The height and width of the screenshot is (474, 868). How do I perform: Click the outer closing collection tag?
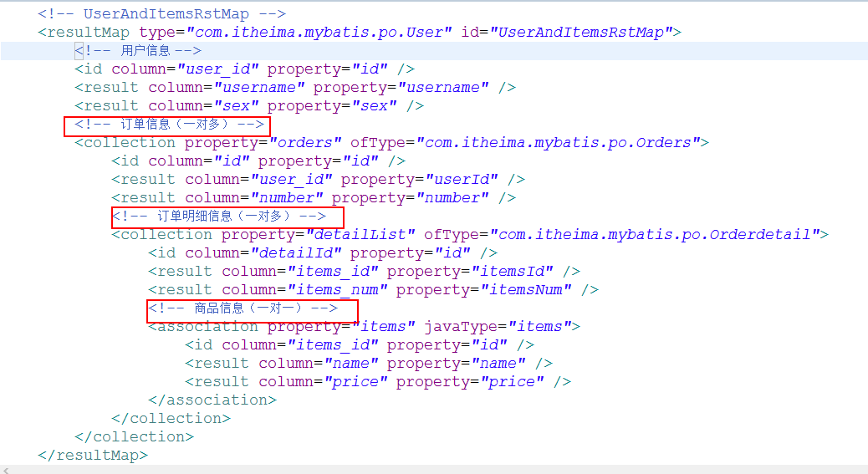click(x=135, y=436)
